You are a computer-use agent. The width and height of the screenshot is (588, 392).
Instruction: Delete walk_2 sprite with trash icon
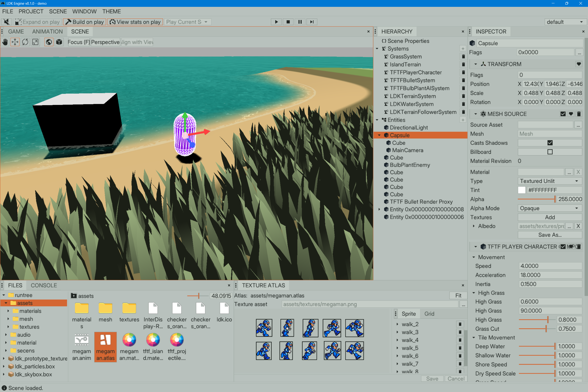tap(460, 324)
